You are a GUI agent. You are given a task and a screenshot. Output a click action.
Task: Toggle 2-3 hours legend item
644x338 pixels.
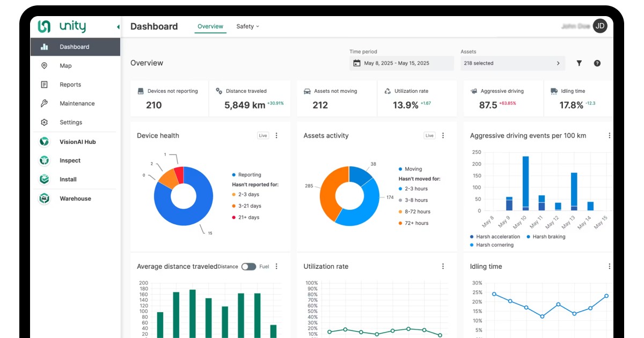pos(413,189)
